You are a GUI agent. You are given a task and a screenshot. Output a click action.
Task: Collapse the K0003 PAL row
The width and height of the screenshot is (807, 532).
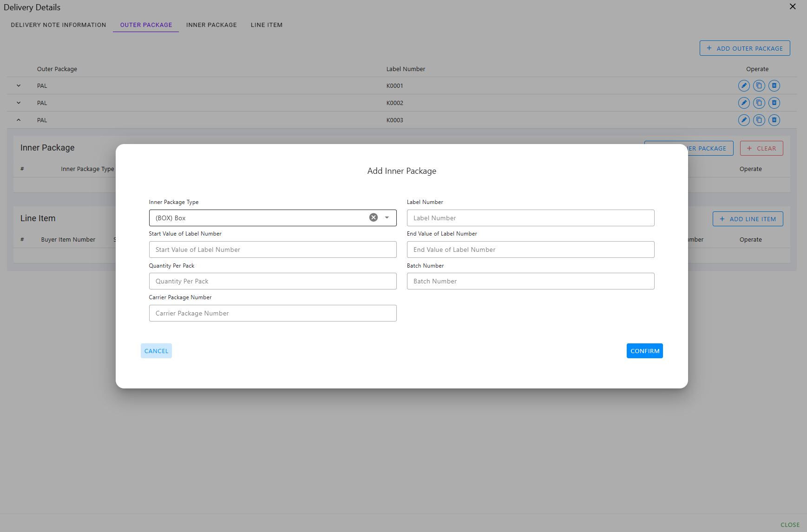coord(19,120)
